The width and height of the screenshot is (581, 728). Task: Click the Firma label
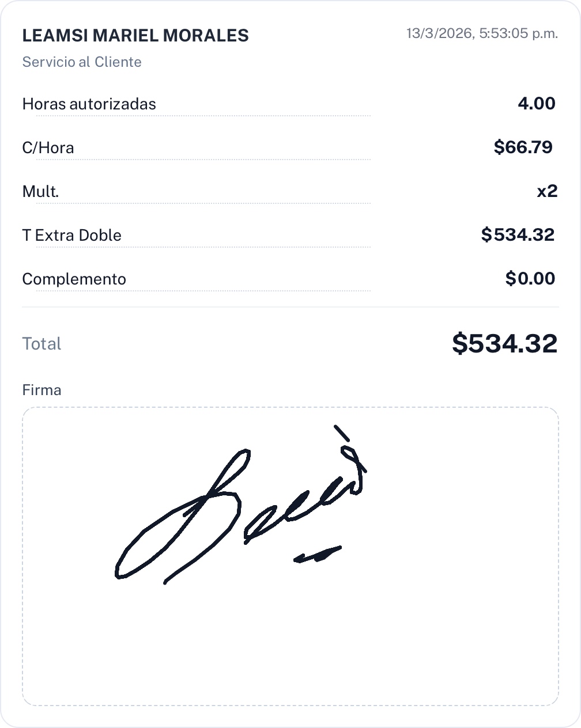click(42, 390)
